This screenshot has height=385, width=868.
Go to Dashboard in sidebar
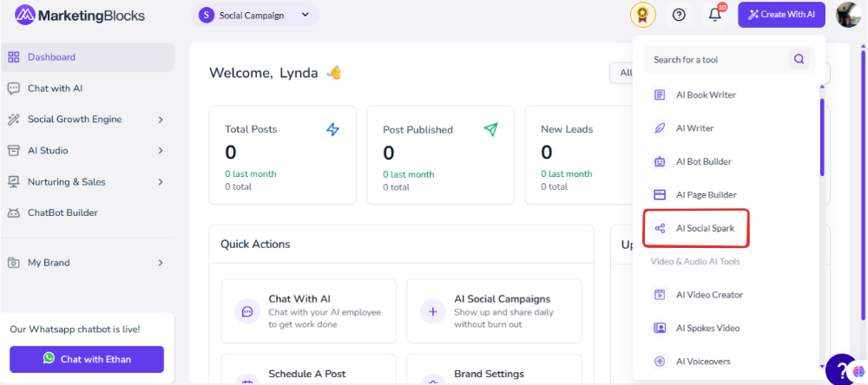coord(88,57)
